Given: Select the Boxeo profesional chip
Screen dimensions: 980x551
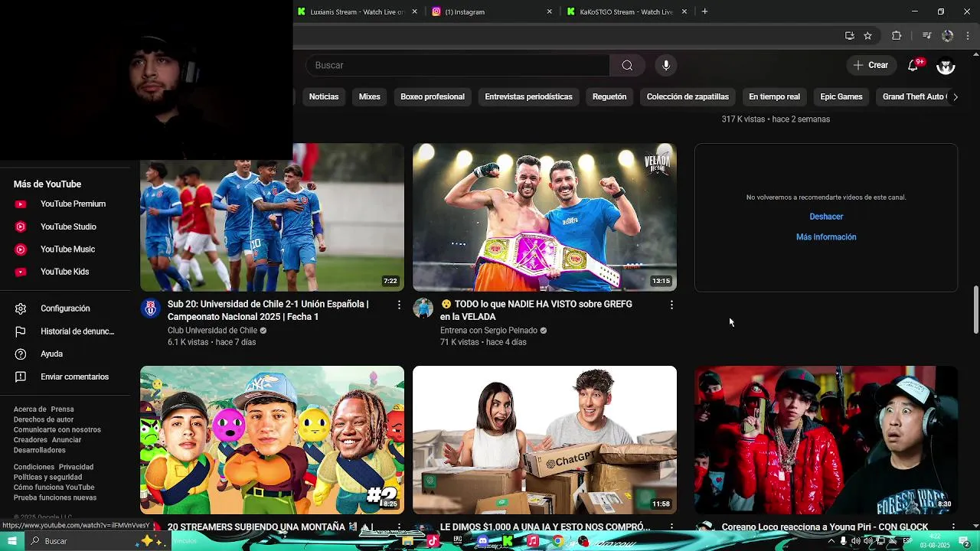Looking at the screenshot, I should 433,96.
